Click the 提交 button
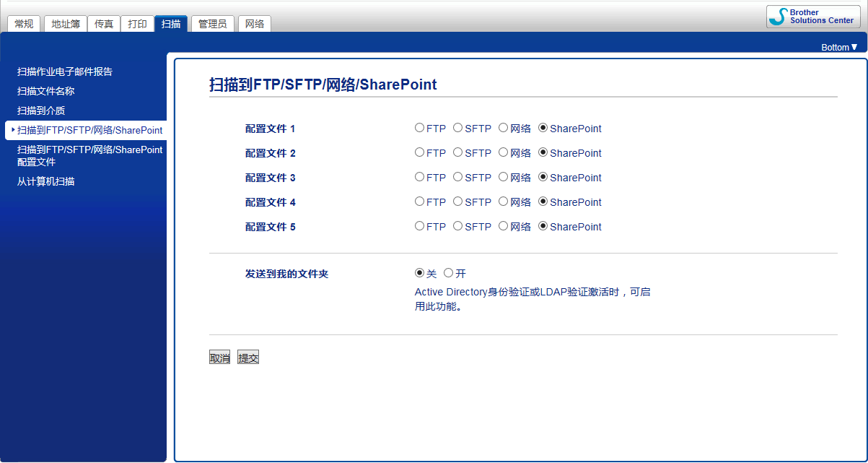This screenshot has width=868, height=463. tap(248, 358)
